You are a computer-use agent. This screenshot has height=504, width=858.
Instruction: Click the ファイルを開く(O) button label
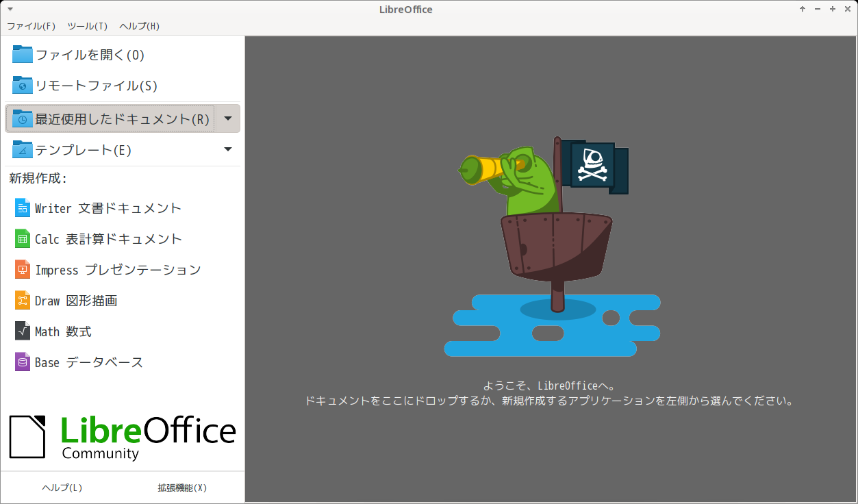click(x=90, y=55)
